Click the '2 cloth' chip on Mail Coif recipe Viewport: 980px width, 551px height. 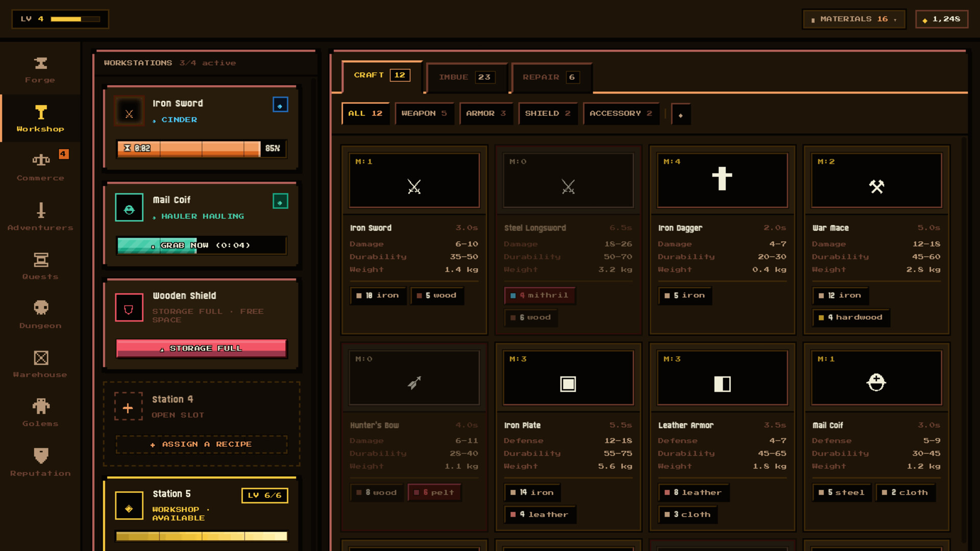pyautogui.click(x=906, y=493)
